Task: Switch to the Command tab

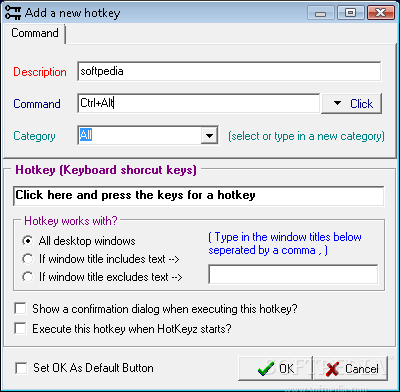Action: pyautogui.click(x=35, y=33)
